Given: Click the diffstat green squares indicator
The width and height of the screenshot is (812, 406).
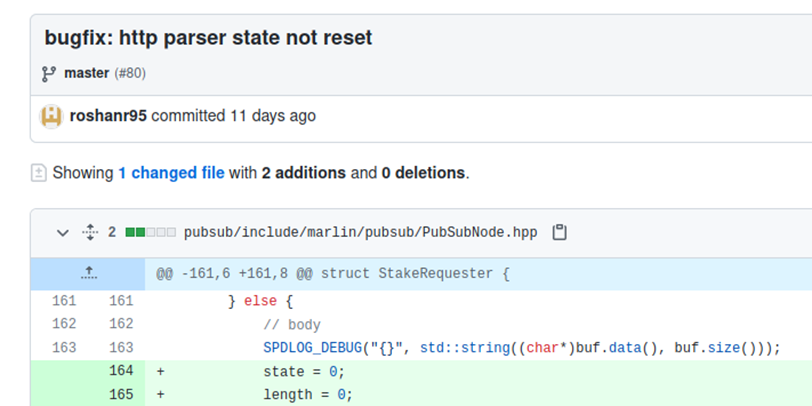Looking at the screenshot, I should click(x=151, y=233).
